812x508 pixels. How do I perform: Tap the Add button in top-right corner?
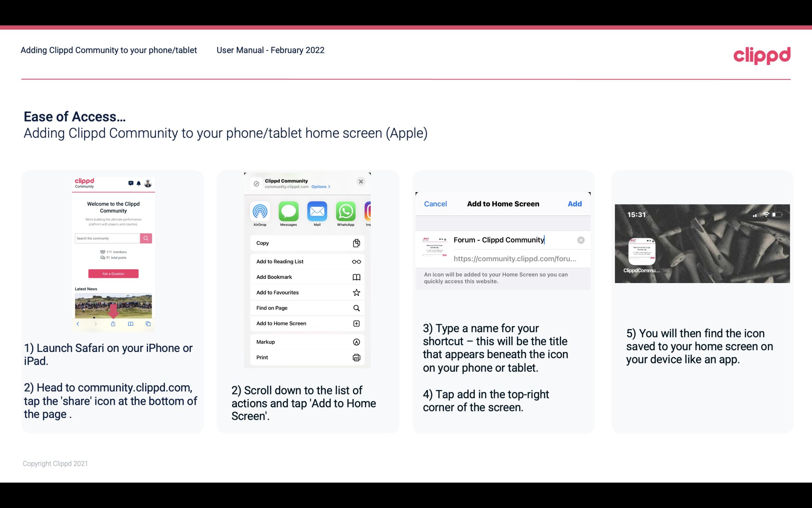pos(575,203)
